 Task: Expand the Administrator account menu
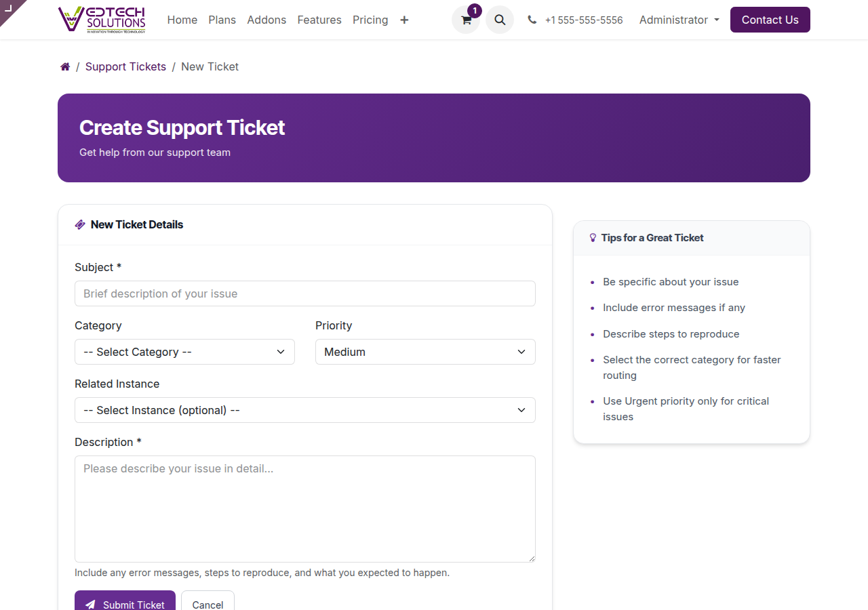[x=679, y=20]
